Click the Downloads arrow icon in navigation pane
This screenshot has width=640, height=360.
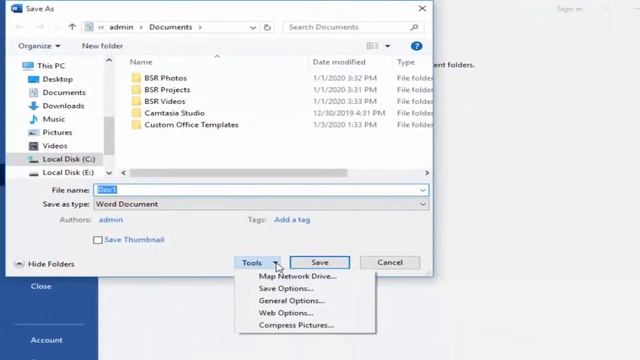coord(33,106)
